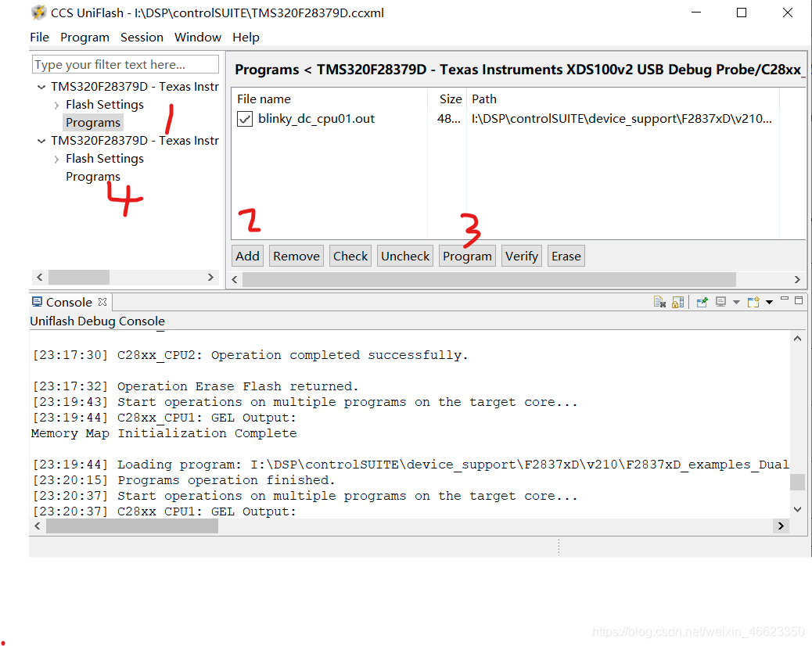Viewport: 812px width, 646px height.
Task: Minimize the Console panel
Action: click(785, 300)
